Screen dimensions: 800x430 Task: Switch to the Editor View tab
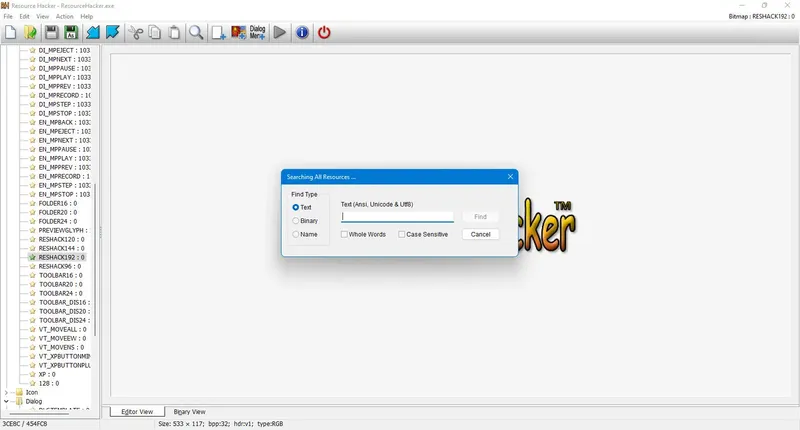pyautogui.click(x=137, y=412)
